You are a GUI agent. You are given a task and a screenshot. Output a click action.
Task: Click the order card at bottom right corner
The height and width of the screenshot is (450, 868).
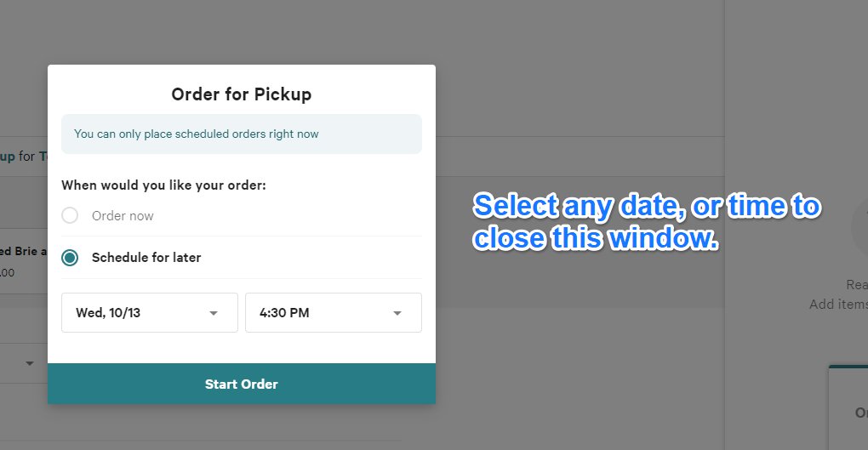click(848, 408)
